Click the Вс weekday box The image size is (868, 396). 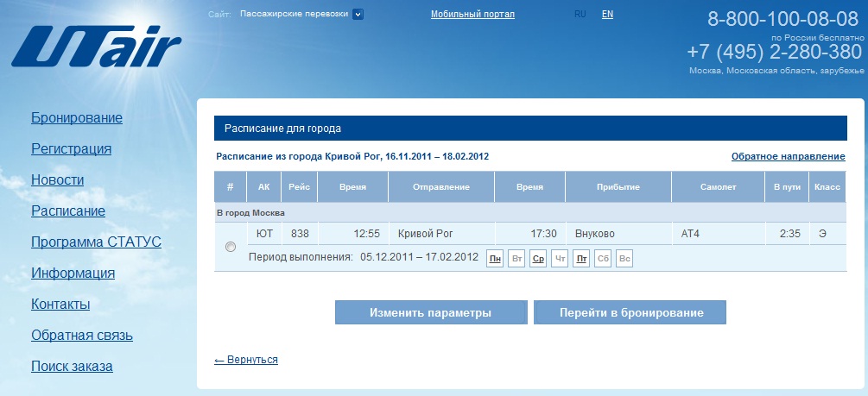tap(624, 258)
